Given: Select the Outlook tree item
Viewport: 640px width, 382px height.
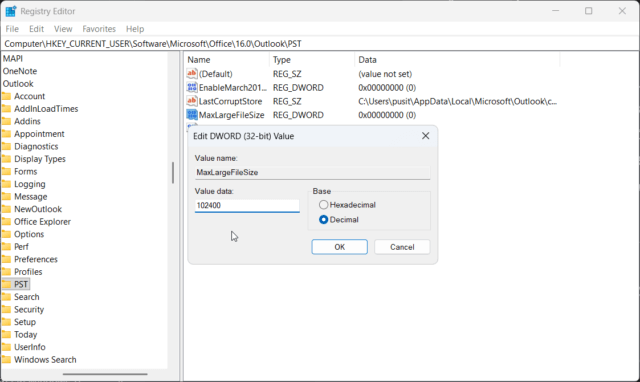Looking at the screenshot, I should point(18,84).
